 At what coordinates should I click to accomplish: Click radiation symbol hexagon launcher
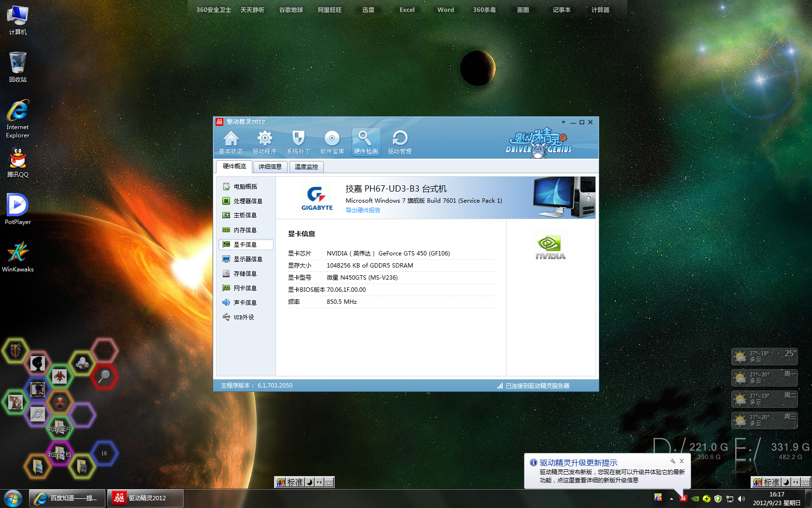[60, 402]
